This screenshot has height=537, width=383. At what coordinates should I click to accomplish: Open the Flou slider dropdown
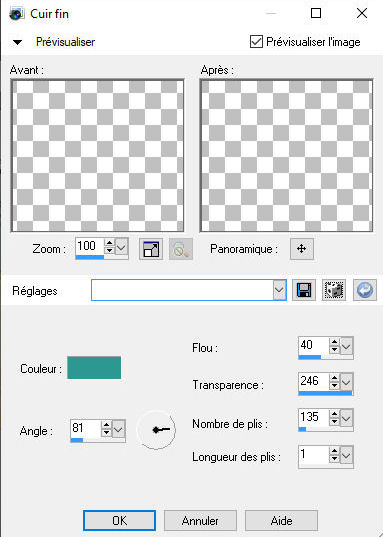pos(346,346)
